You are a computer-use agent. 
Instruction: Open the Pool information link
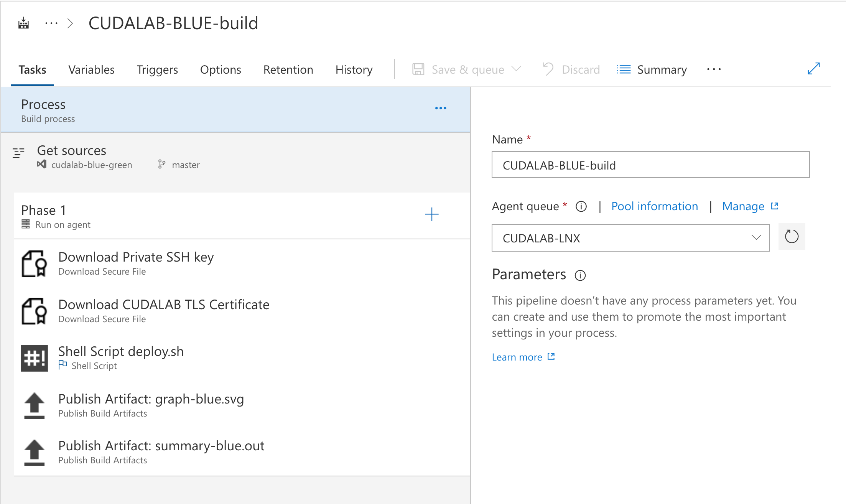(x=654, y=206)
